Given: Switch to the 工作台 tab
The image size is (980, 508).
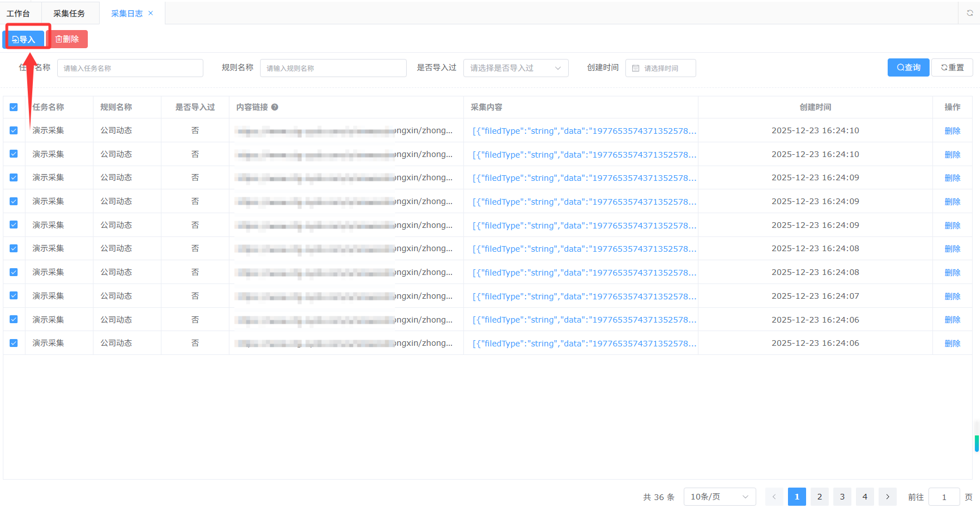Looking at the screenshot, I should pos(18,13).
